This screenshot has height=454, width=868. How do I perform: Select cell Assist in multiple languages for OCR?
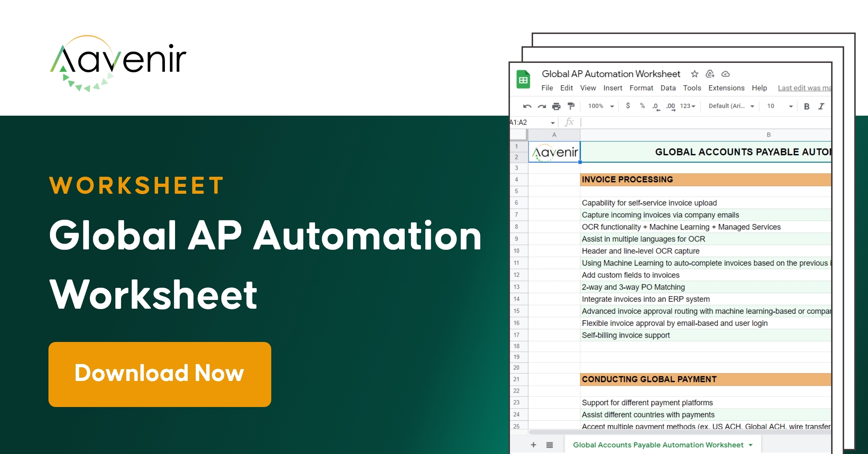(706, 239)
